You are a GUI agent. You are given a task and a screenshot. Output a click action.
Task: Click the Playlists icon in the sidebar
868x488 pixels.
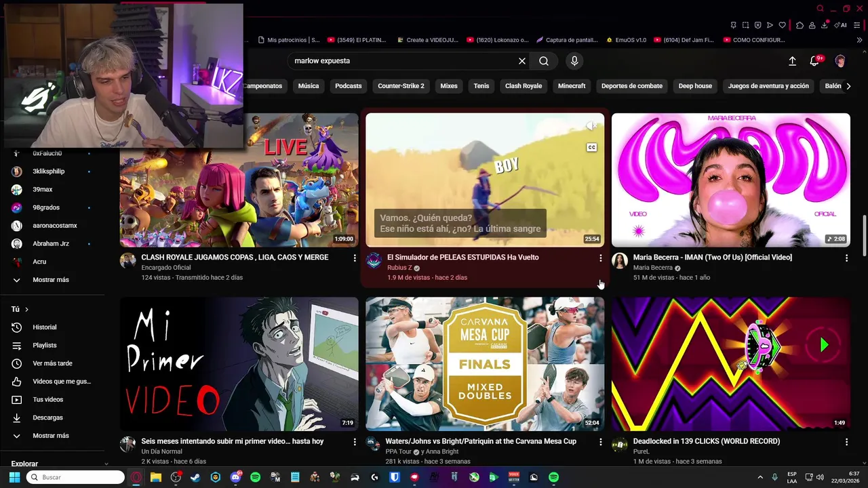(x=17, y=346)
